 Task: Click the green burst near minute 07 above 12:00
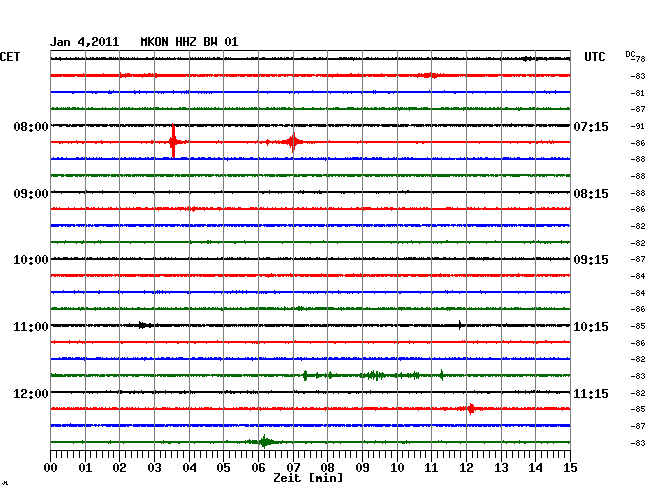point(305,375)
